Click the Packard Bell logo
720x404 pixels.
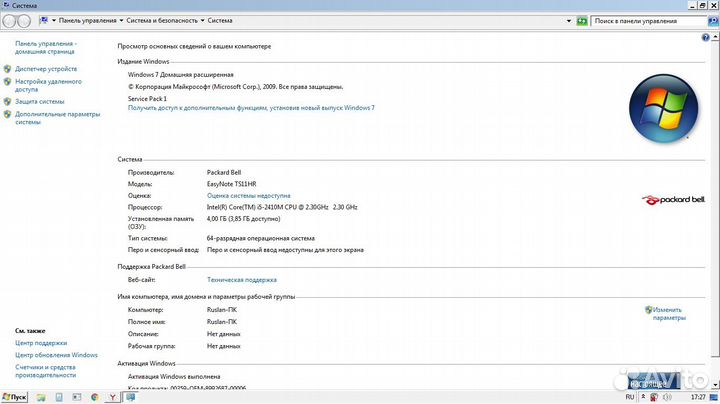pyautogui.click(x=673, y=200)
